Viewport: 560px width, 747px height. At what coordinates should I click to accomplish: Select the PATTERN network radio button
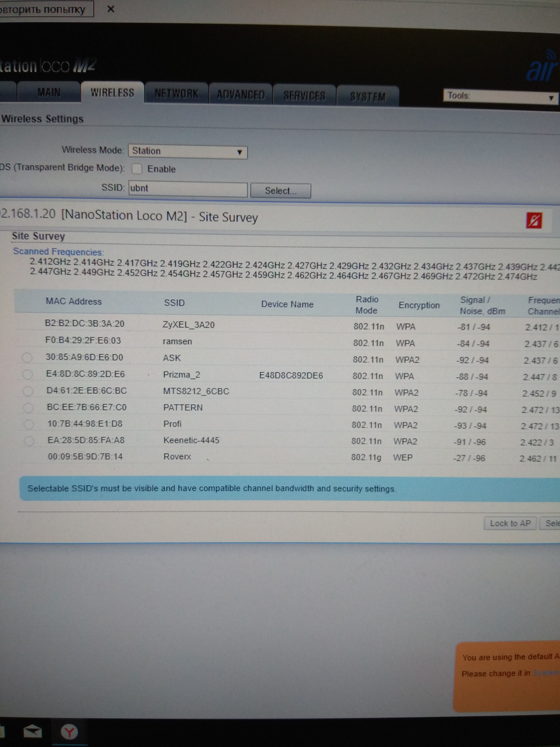click(x=28, y=408)
